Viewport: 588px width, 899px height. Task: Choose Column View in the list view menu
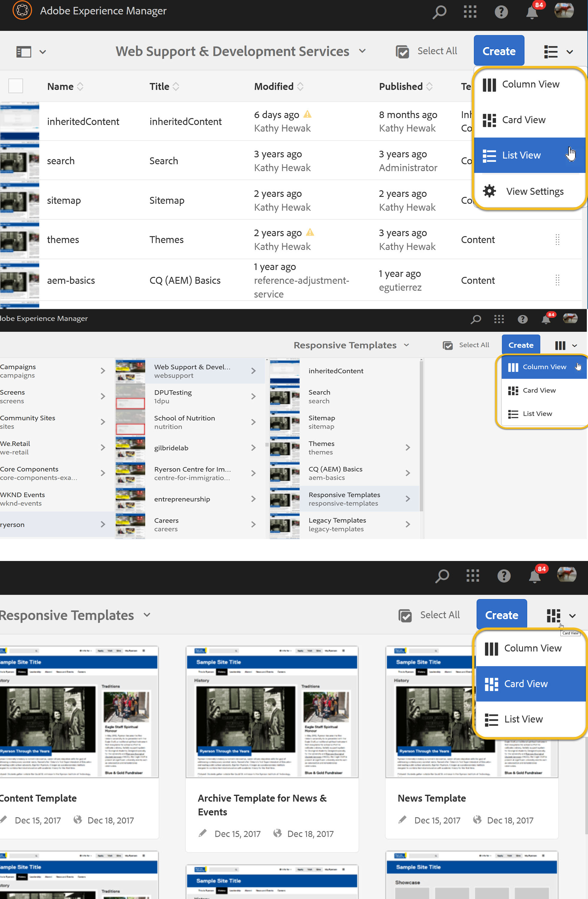pyautogui.click(x=530, y=84)
